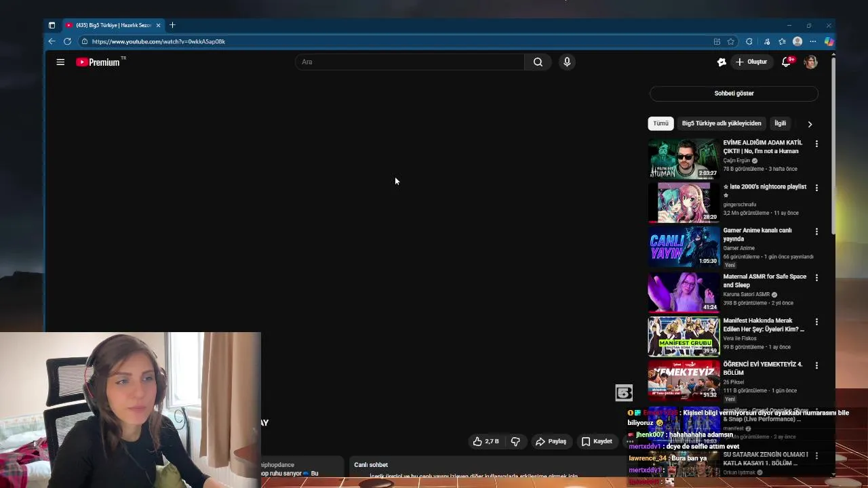
Task: Start voice search with the microphone
Action: pyautogui.click(x=567, y=62)
